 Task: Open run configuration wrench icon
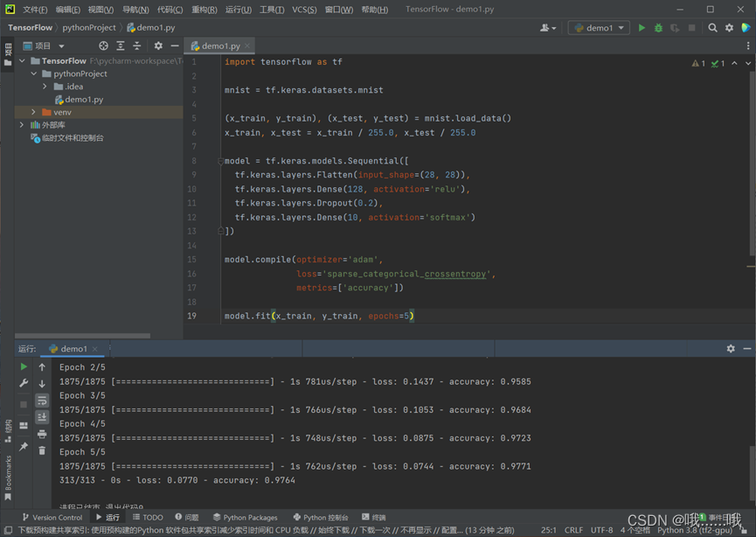(x=24, y=383)
